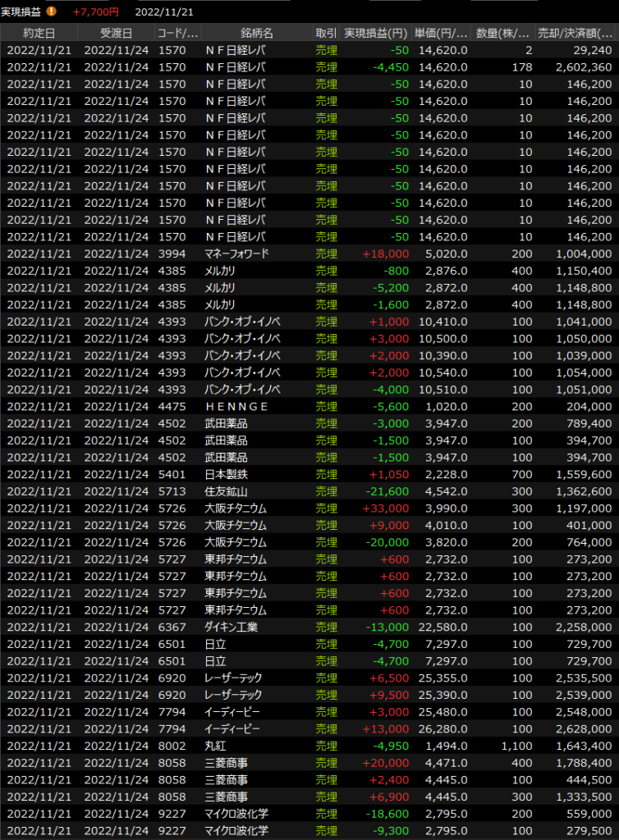The width and height of the screenshot is (619, 840).
Task: Click the +33,000 profit cell
Action: point(385,509)
